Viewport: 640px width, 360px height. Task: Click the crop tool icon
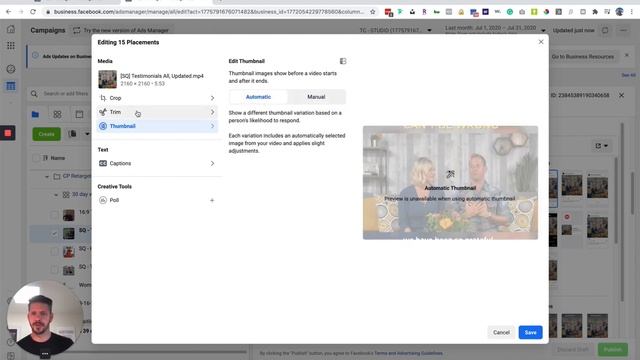point(103,98)
